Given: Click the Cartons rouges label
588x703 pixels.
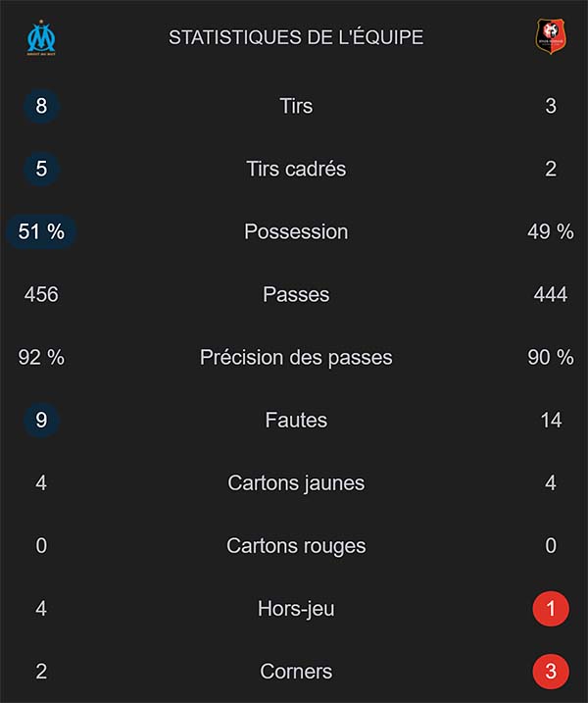Looking at the screenshot, I should (296, 545).
